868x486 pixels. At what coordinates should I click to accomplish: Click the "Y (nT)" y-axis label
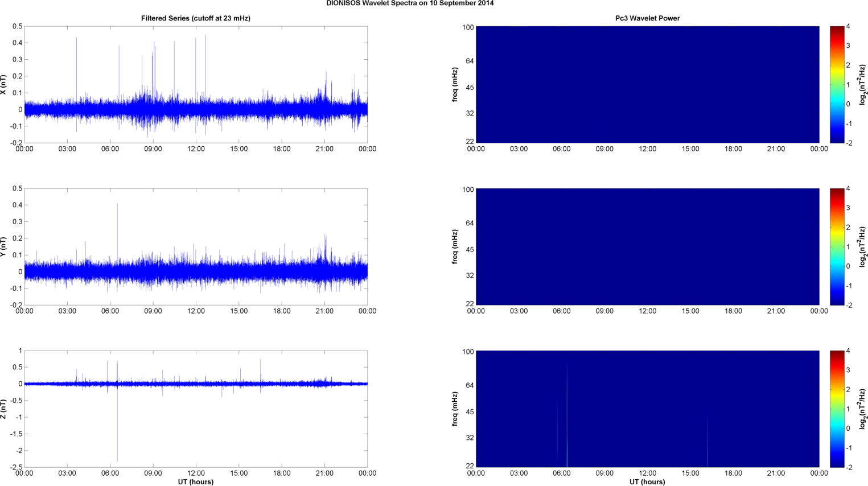pos(3,246)
